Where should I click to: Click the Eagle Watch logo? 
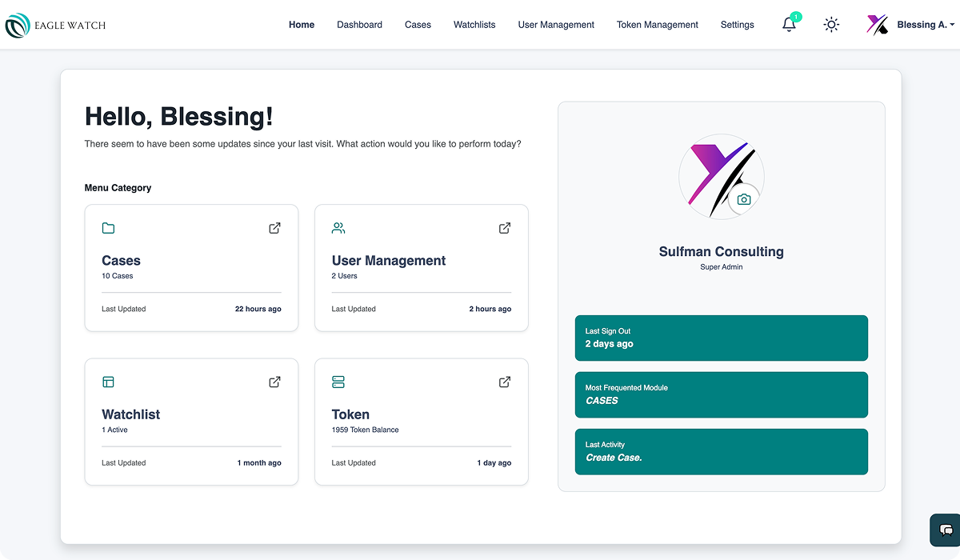[55, 26]
